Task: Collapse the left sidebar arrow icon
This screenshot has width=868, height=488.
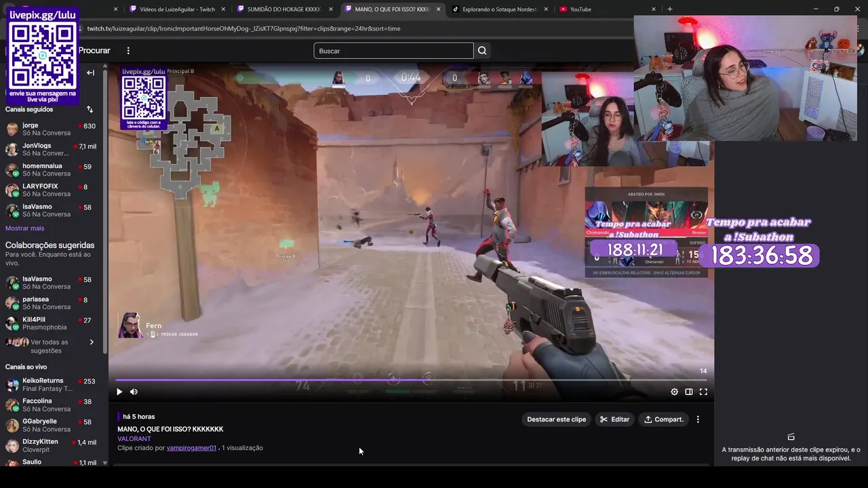Action: 90,73
